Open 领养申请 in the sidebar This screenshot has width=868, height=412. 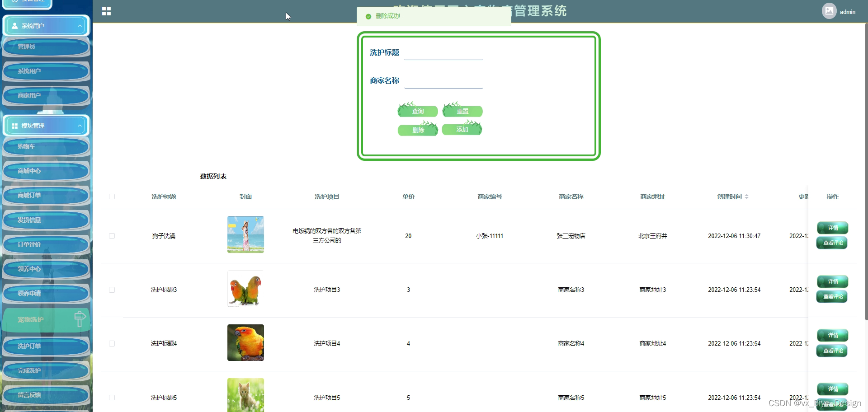tap(46, 293)
